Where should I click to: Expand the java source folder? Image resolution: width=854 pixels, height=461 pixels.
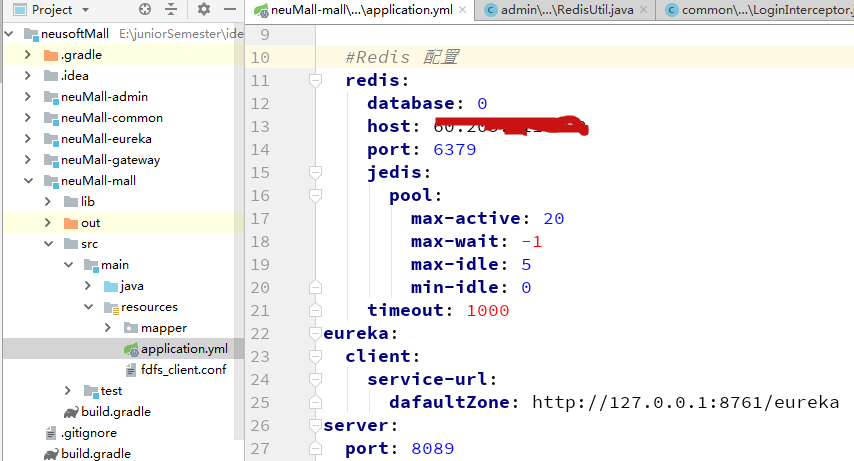tap(88, 286)
